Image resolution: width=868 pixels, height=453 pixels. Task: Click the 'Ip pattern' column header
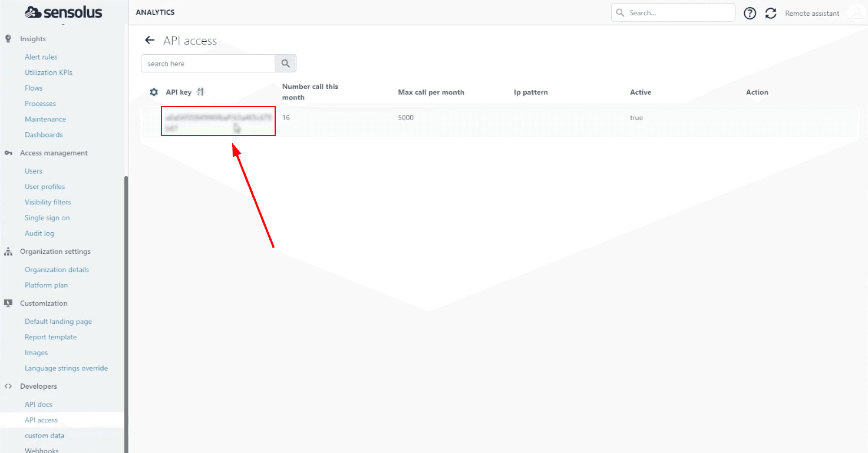(531, 92)
